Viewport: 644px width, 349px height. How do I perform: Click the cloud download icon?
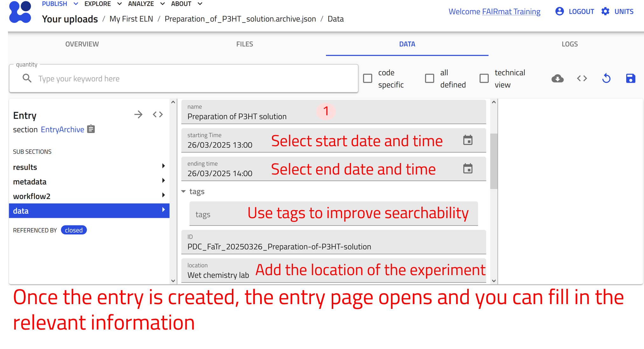coord(557,78)
